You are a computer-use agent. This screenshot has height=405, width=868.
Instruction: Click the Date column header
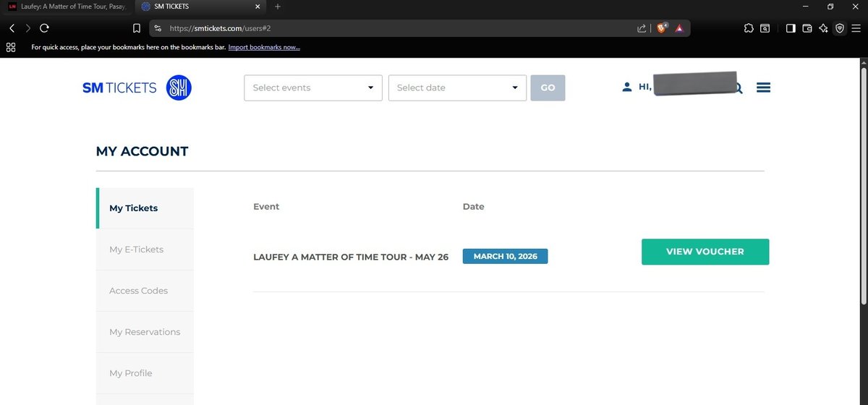click(x=474, y=206)
